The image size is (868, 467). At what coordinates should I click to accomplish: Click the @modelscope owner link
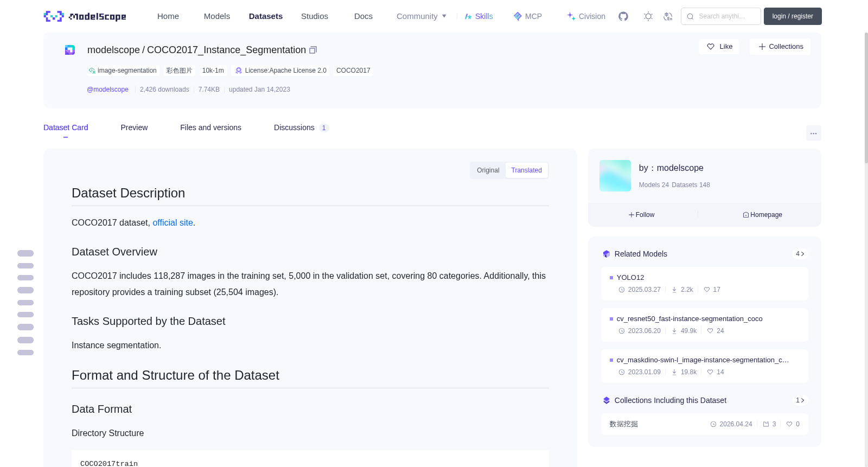(107, 89)
